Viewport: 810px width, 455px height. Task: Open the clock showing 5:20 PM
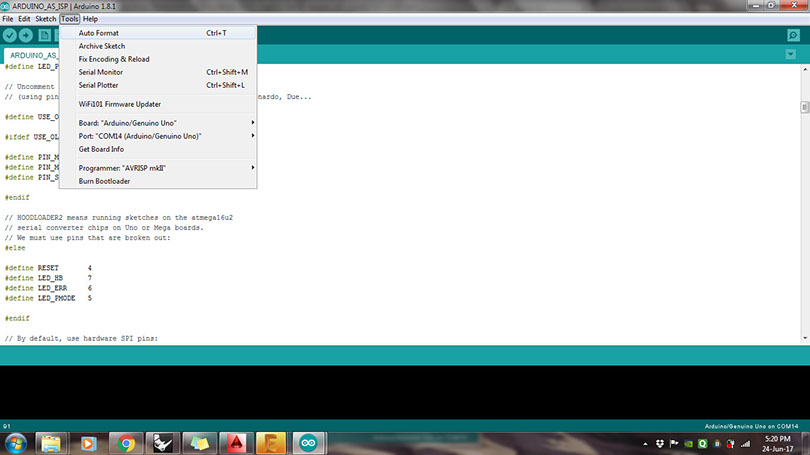(x=777, y=444)
